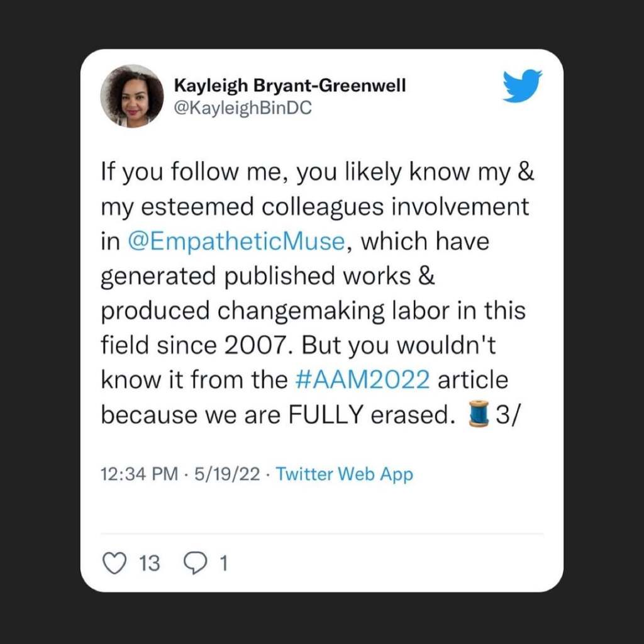View the 13 likes count
This screenshot has height=644, width=644.
pos(149,563)
